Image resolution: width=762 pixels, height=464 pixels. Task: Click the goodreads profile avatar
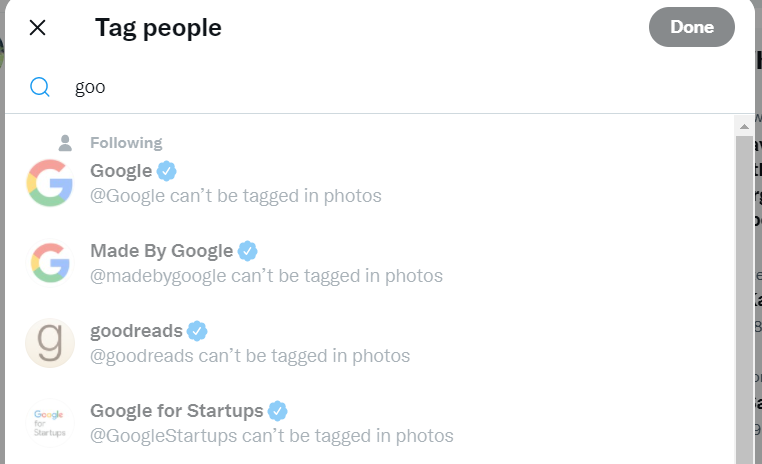click(x=50, y=343)
